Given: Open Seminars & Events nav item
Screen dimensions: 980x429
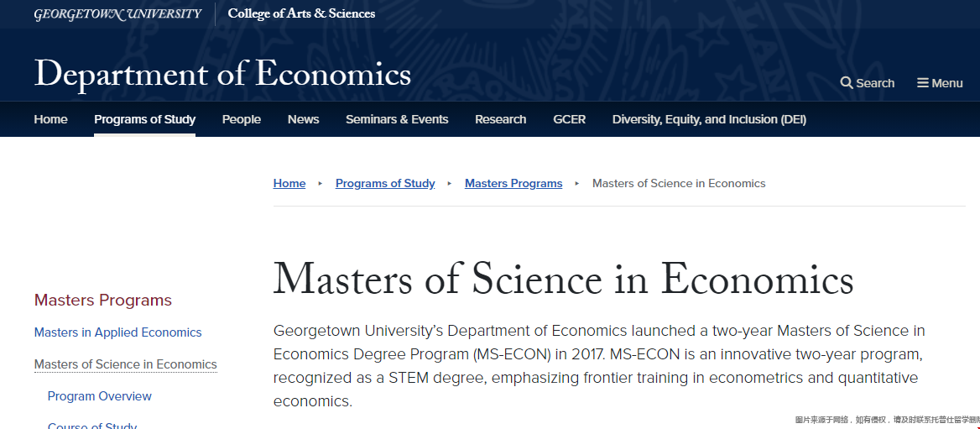Looking at the screenshot, I should pyautogui.click(x=397, y=119).
